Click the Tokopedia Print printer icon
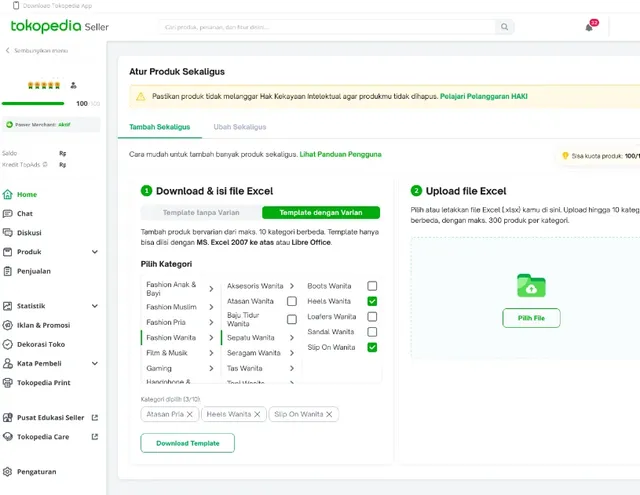 coord(7,382)
